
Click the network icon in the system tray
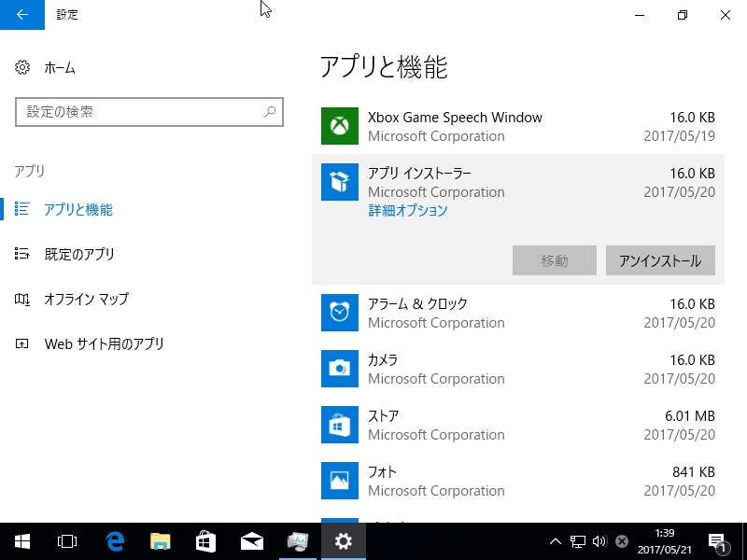[578, 541]
